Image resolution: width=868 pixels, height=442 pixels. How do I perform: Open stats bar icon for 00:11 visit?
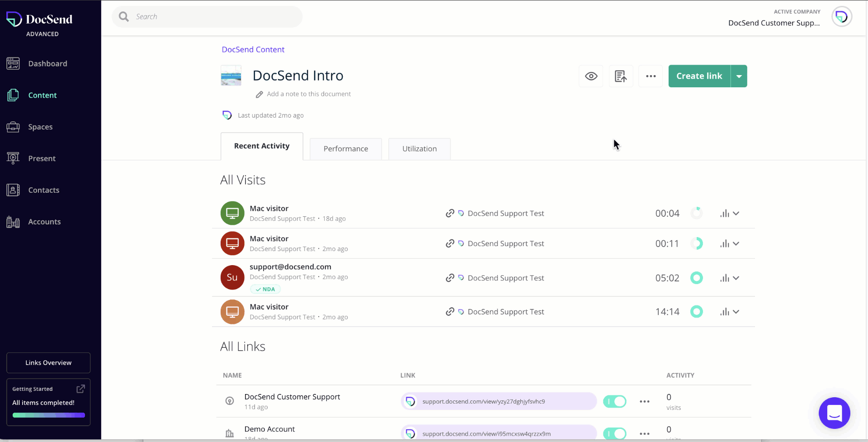coord(725,243)
